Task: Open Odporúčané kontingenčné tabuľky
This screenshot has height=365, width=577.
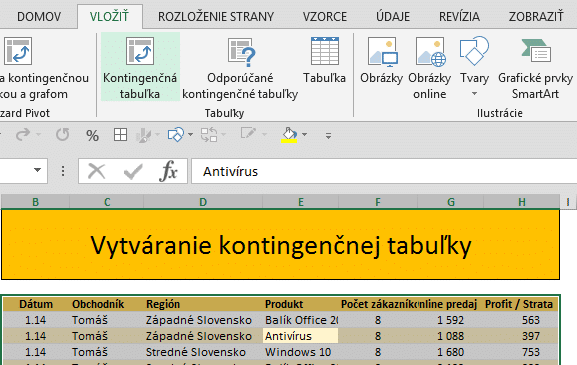Action: (x=240, y=67)
